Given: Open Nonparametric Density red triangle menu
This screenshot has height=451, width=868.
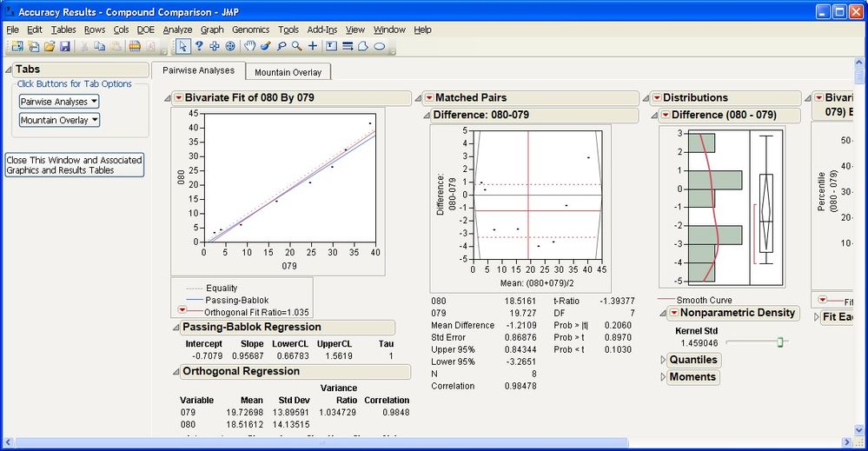Looking at the screenshot, I should point(673,313).
